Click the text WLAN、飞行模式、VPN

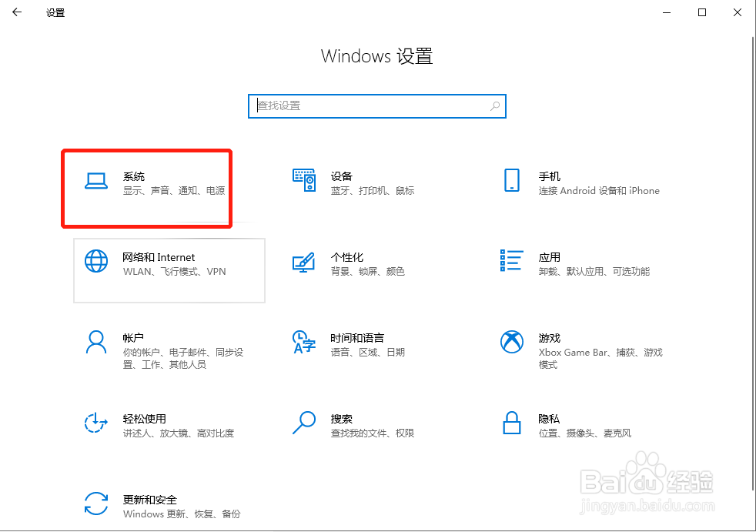pyautogui.click(x=175, y=272)
